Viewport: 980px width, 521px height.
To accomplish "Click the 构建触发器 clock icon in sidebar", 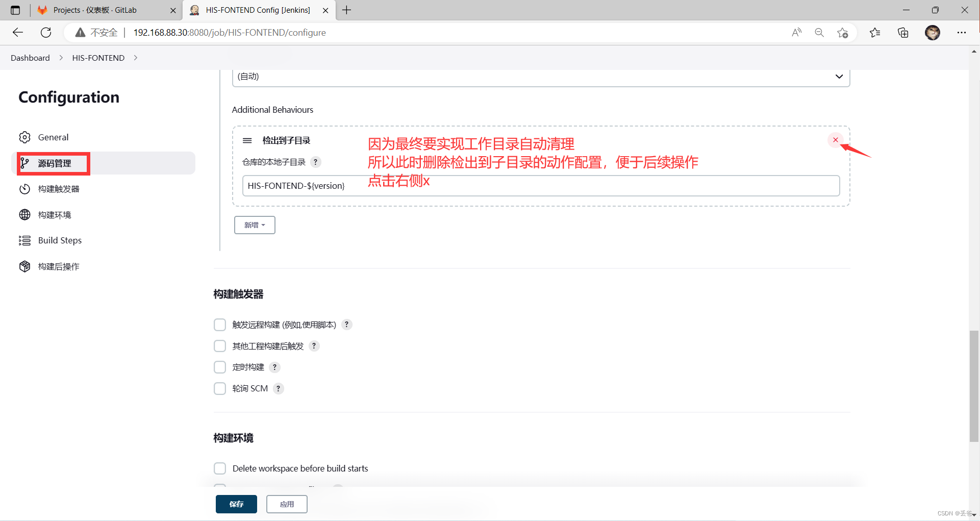I will pos(24,189).
